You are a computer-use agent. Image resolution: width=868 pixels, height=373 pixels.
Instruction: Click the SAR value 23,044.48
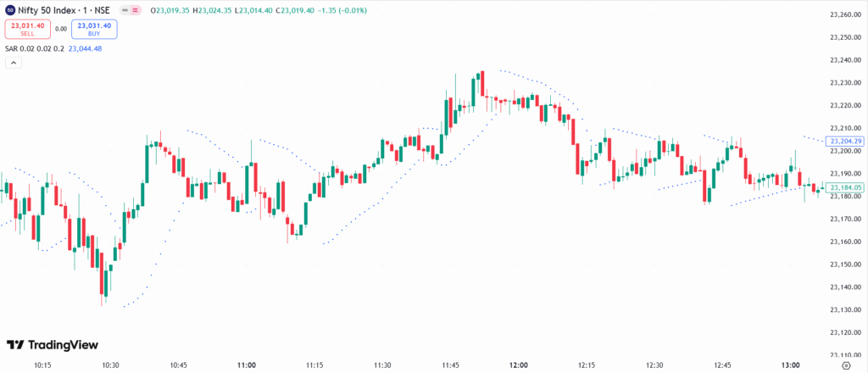pyautogui.click(x=85, y=48)
